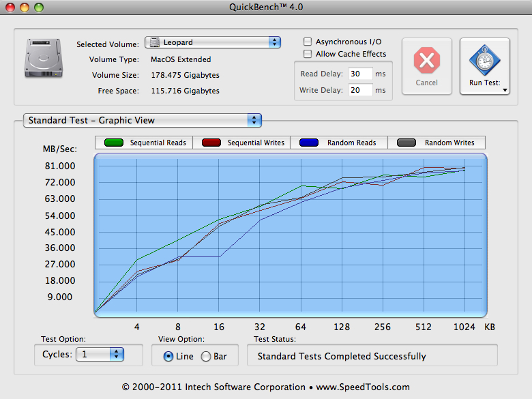The width and height of the screenshot is (532, 399).
Task: Click the small disk icon in Leopard dropdown
Action: pos(155,42)
